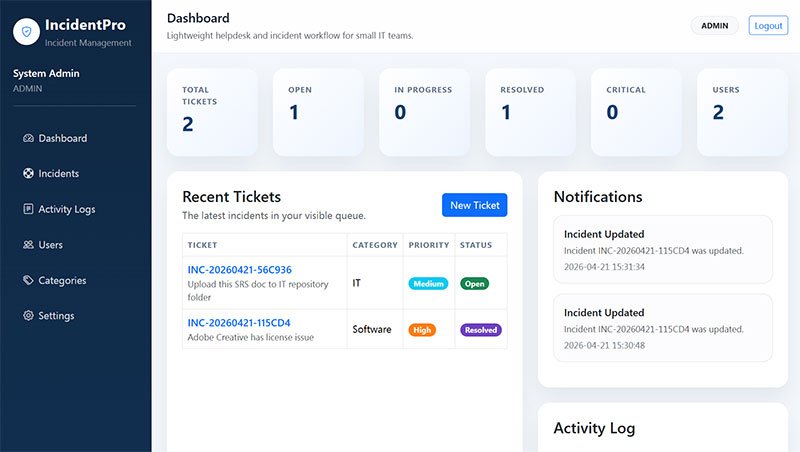Screen dimensions: 800x452
Task: Select the Open tickets stat card
Action: pyautogui.click(x=318, y=113)
